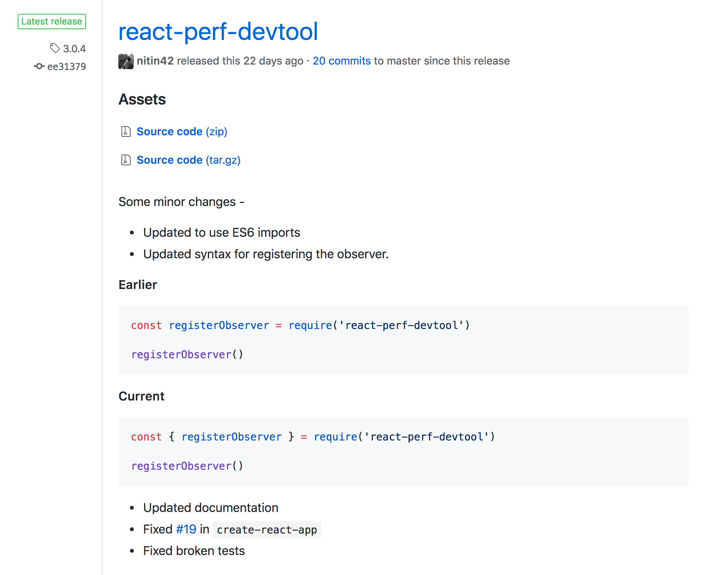728x575 pixels.
Task: Click nitin42's avatar image
Action: pyautogui.click(x=126, y=61)
